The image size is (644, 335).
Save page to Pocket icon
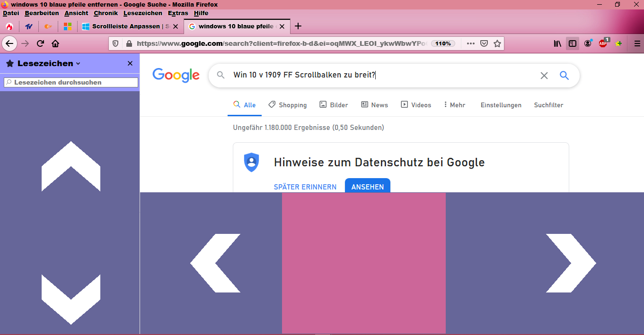point(484,43)
